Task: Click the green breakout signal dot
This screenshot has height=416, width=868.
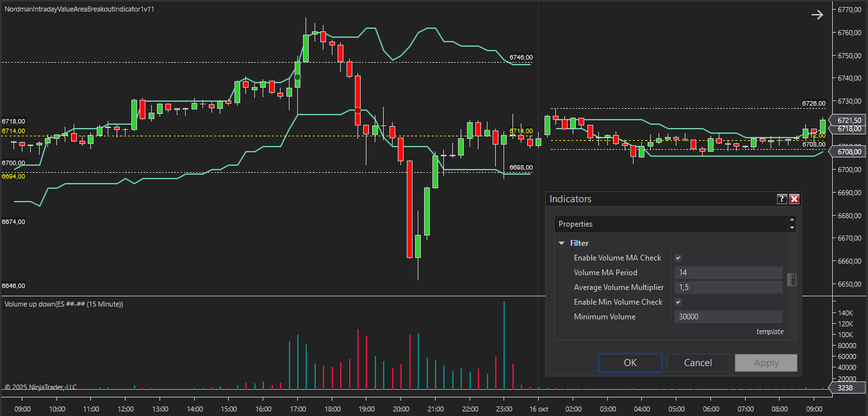Action: [x=297, y=77]
